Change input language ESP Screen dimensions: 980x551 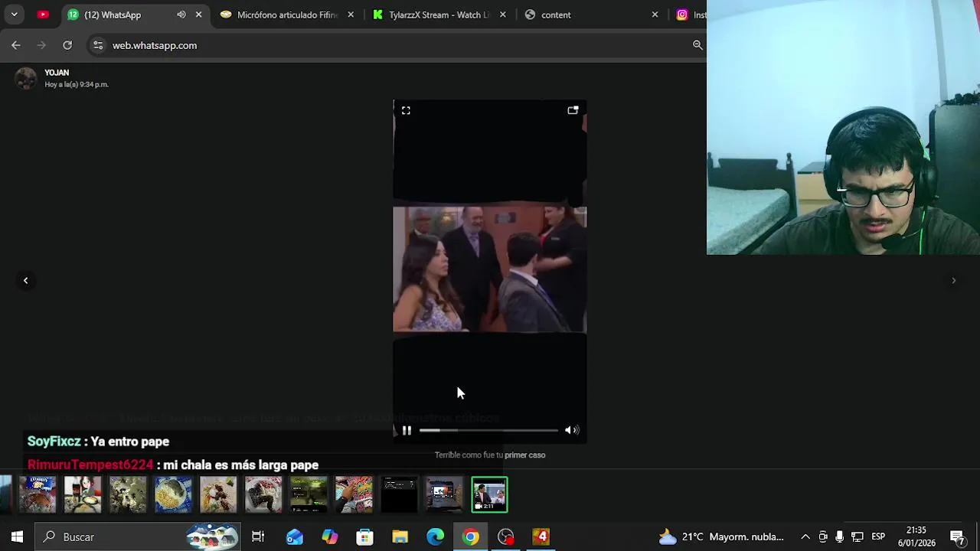878,536
